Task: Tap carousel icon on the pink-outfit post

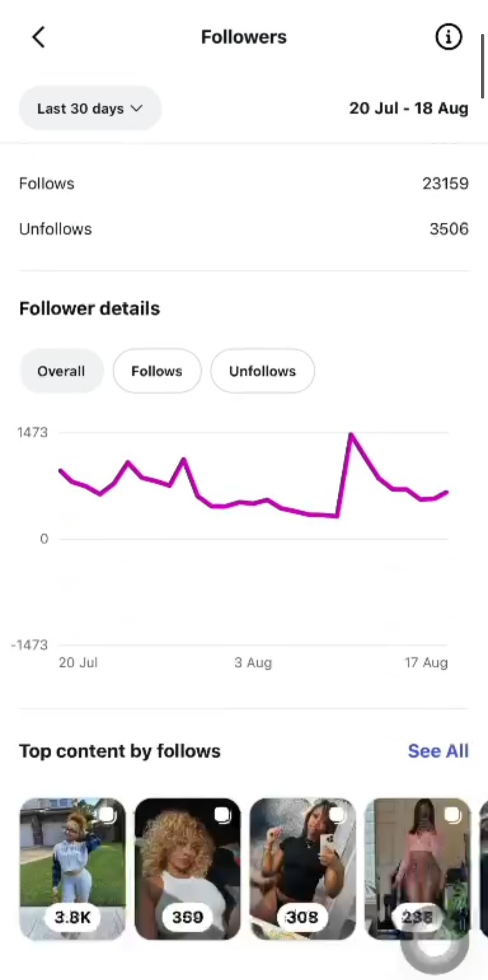Action: (452, 815)
